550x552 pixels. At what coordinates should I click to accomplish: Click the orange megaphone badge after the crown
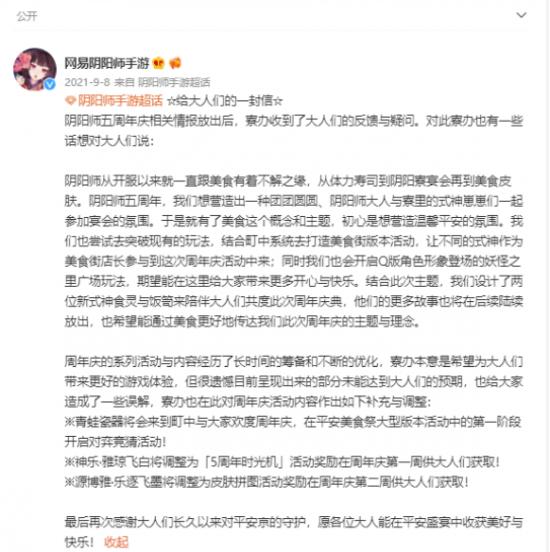(175, 63)
